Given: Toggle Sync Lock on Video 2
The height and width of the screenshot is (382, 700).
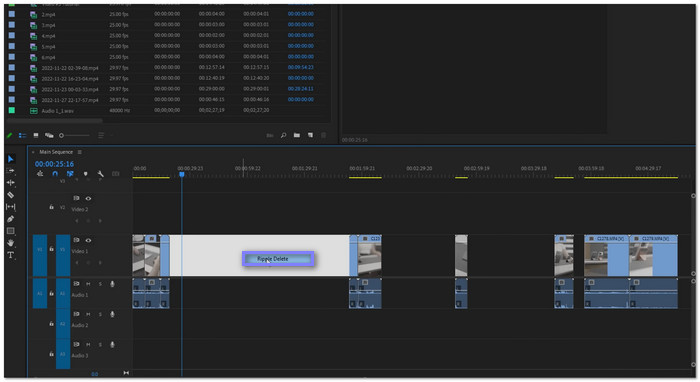Looking at the screenshot, I should pyautogui.click(x=76, y=199).
